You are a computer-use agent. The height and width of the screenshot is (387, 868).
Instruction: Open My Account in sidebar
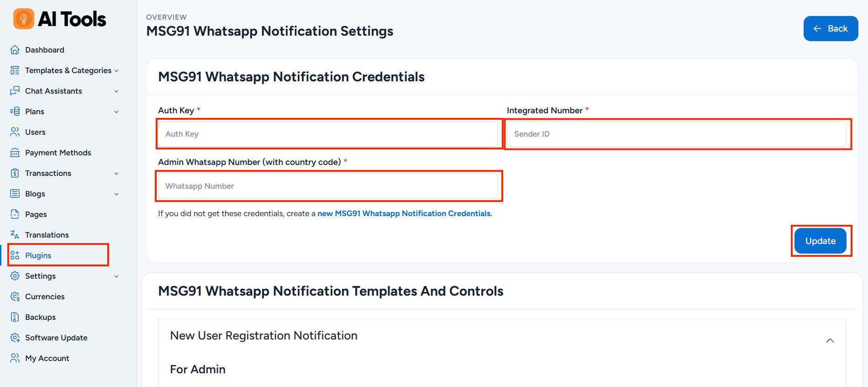47,358
